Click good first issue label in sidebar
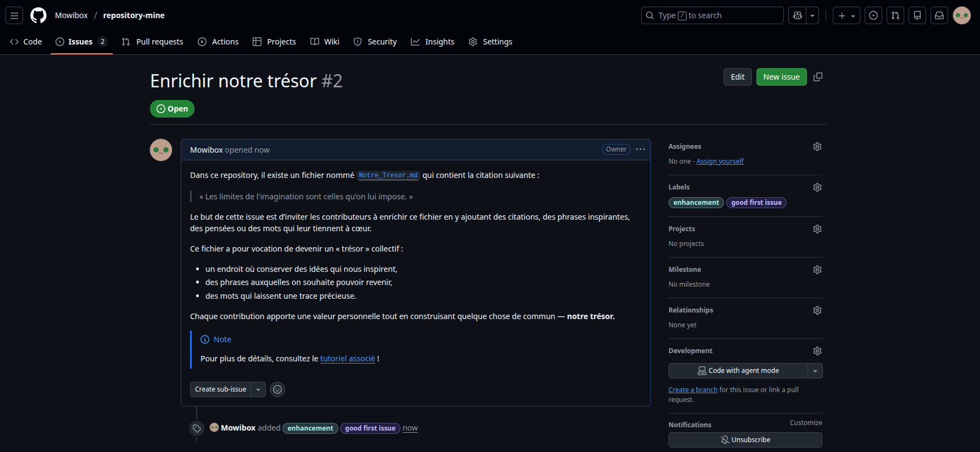Screen dimensions: 980x452 click(756, 203)
